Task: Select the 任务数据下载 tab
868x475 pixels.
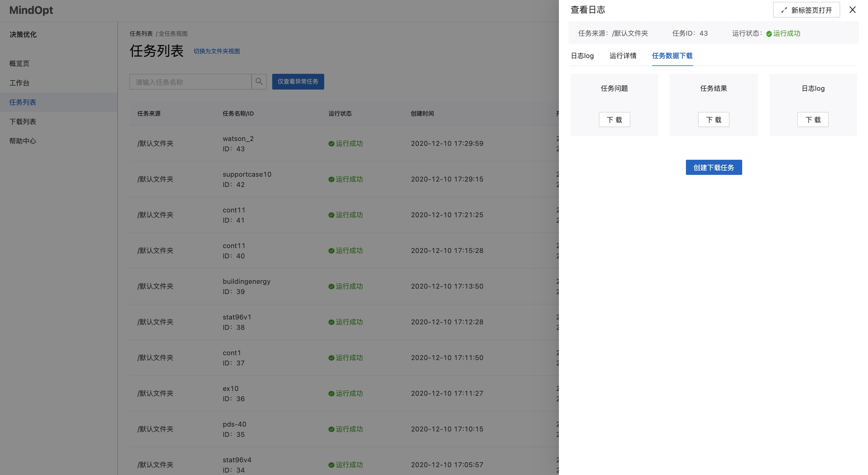Action: tap(672, 56)
